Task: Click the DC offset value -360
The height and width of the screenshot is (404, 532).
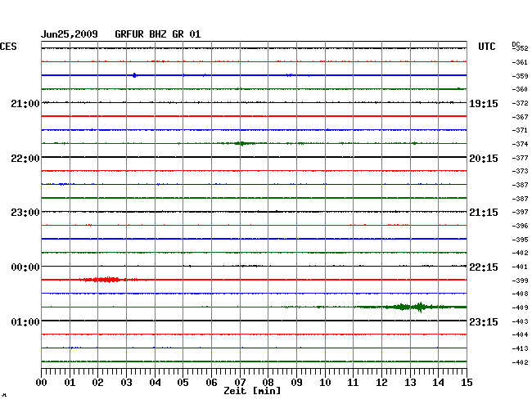Action: click(520, 89)
